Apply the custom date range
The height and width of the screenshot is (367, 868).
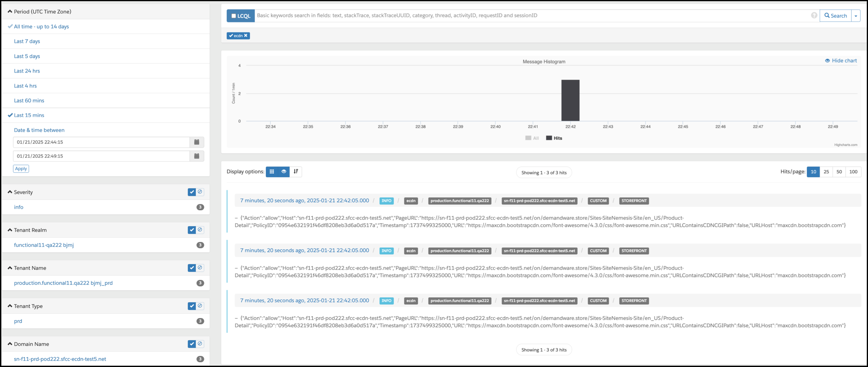(x=21, y=169)
